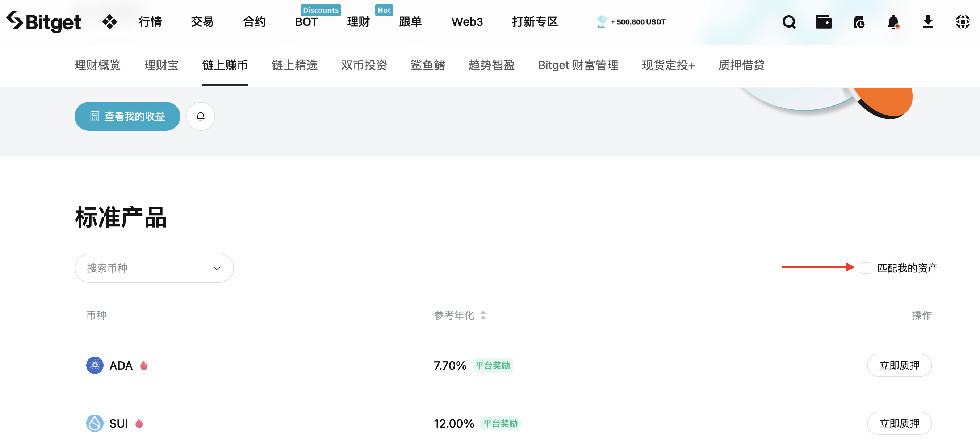Viewport: 980px width, 441px height.
Task: Open the Web3 menu
Action: (467, 22)
